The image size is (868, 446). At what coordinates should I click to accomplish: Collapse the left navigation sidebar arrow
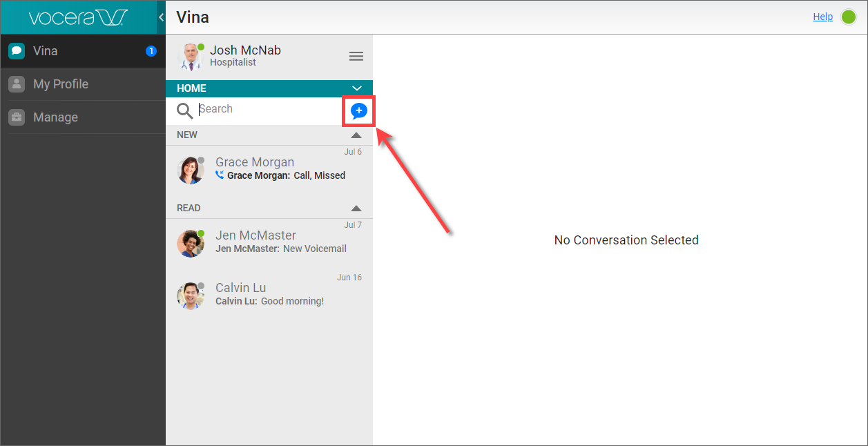point(161,17)
